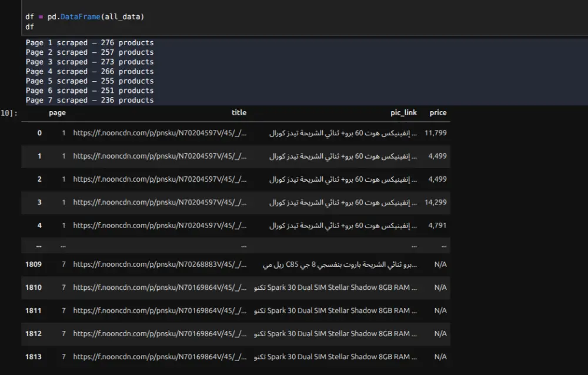Select the row index 1811 cell
The width and height of the screenshot is (588, 375).
34,310
